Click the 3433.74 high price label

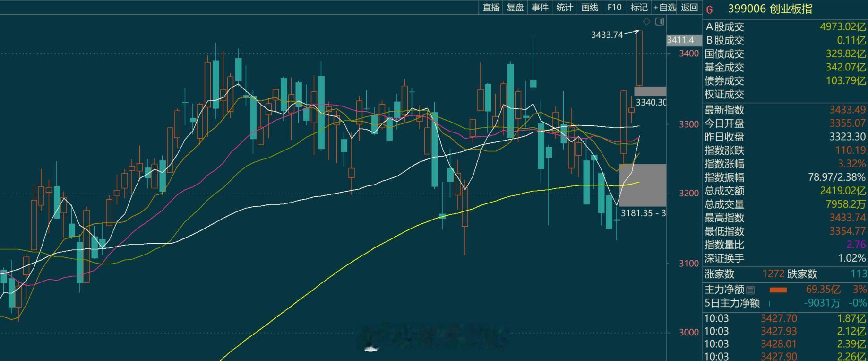pos(607,35)
